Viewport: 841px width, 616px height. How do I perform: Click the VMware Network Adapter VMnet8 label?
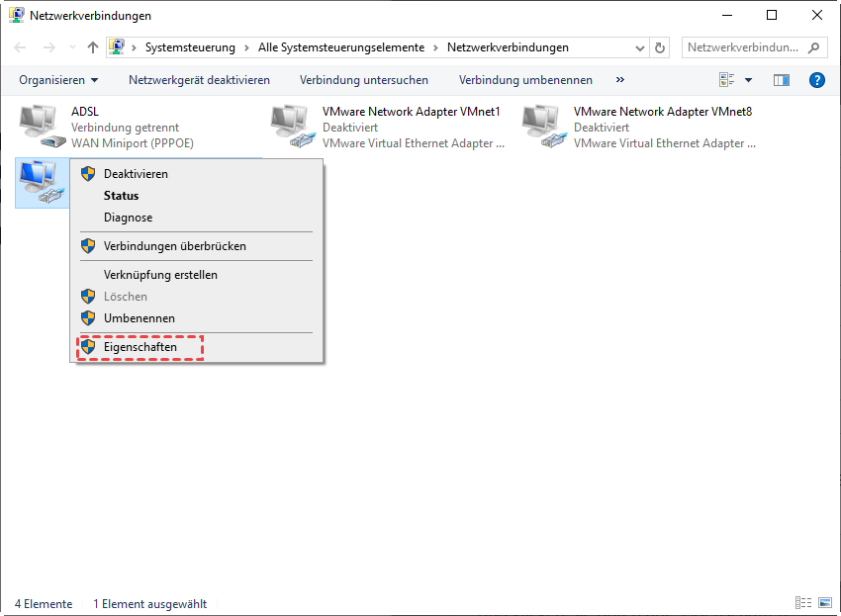(x=663, y=112)
